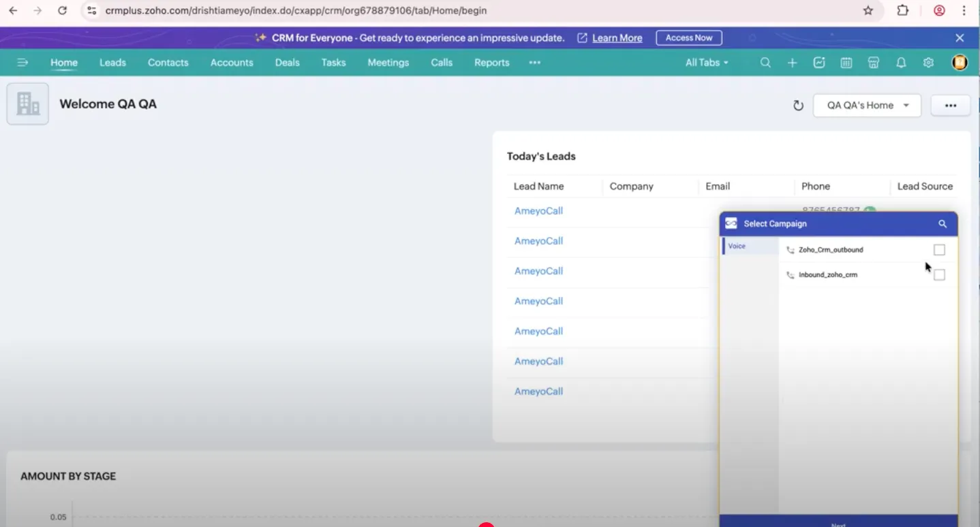Bookmark this page with the star icon
Viewport: 980px width, 527px height.
pos(868,11)
